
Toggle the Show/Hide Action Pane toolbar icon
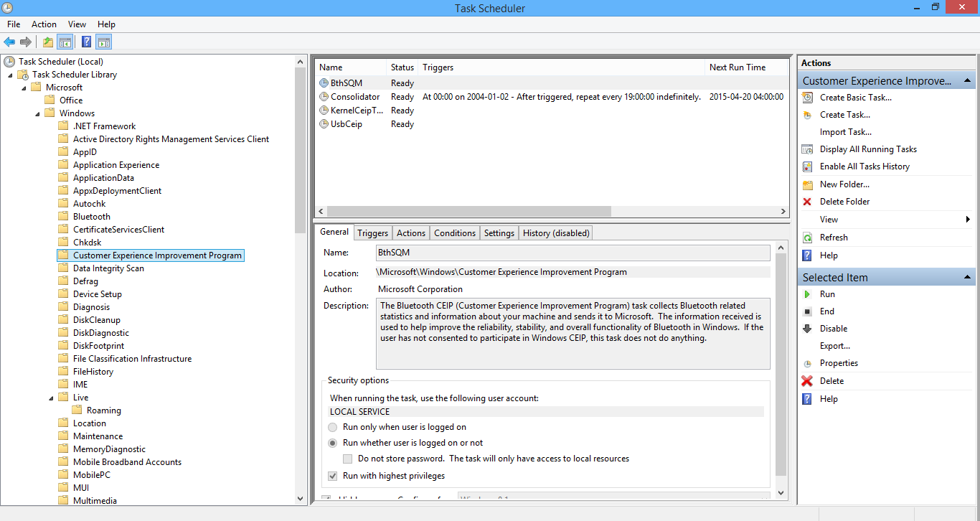click(x=104, y=42)
